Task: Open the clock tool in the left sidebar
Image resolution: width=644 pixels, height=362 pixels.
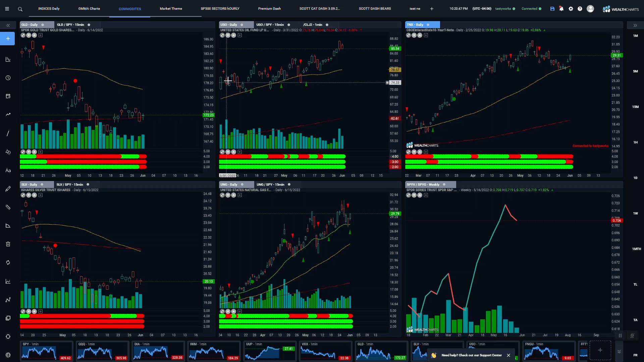Action: pos(8,78)
